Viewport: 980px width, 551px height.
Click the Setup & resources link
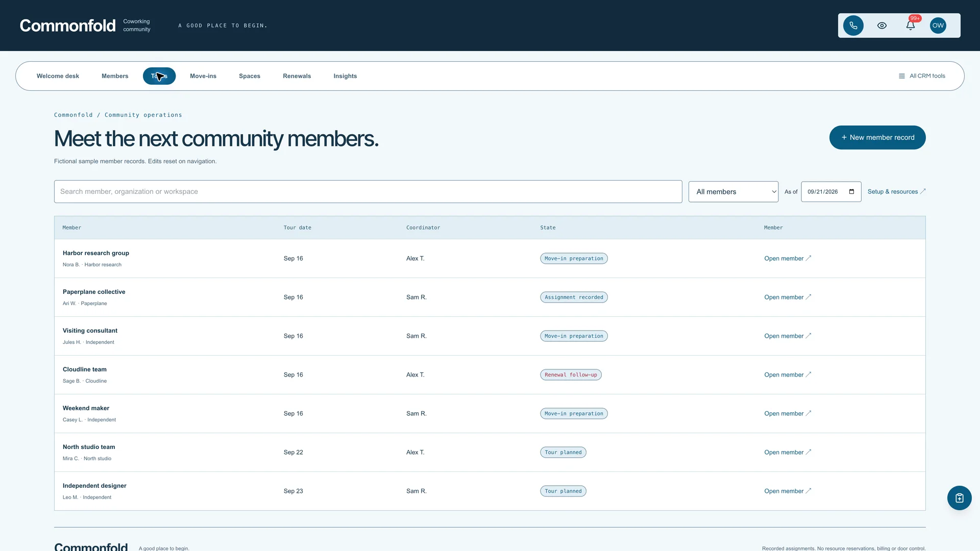(896, 192)
